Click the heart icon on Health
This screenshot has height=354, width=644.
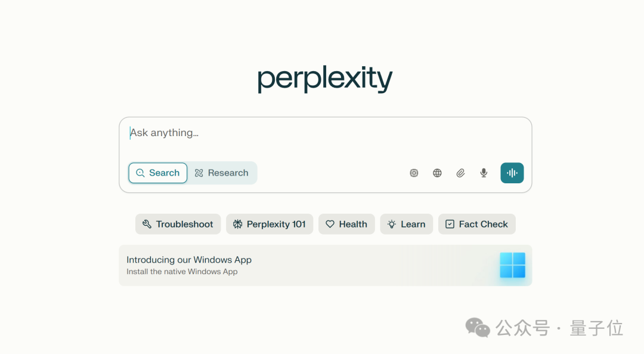330,224
